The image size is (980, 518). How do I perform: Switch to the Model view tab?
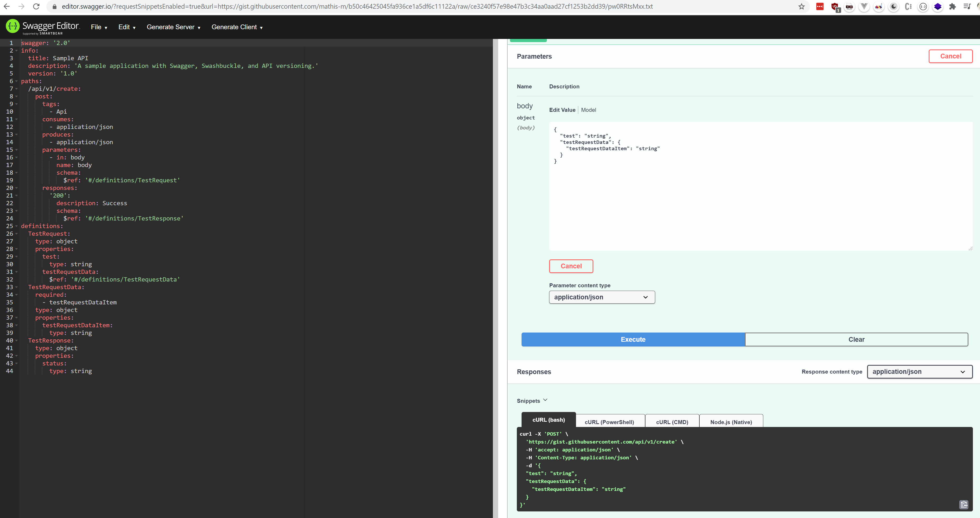[588, 110]
